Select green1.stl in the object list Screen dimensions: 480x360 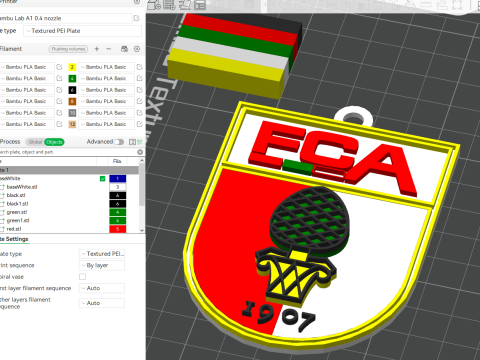point(18,221)
